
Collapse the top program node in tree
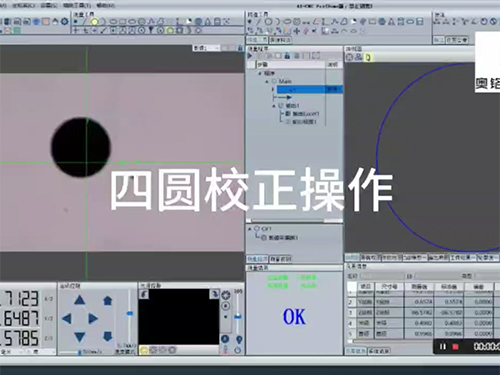[x=260, y=73]
